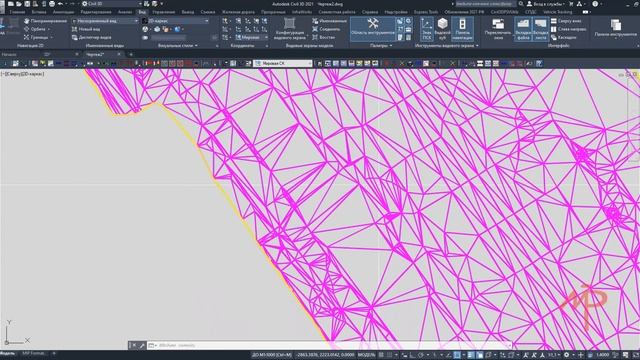
Task: Expand Инструменты видового экрана panel
Action: pos(447,46)
